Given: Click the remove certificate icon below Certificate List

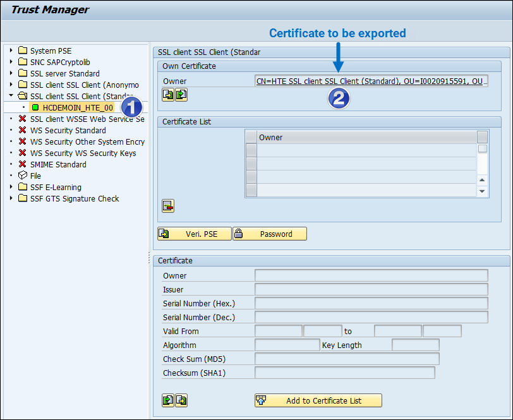Looking at the screenshot, I should coord(168,206).
